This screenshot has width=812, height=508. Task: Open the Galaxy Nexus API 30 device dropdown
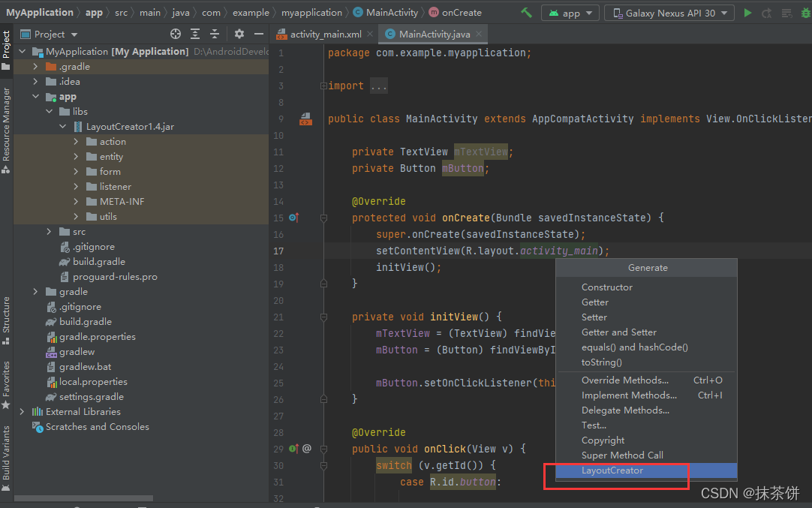click(668, 12)
